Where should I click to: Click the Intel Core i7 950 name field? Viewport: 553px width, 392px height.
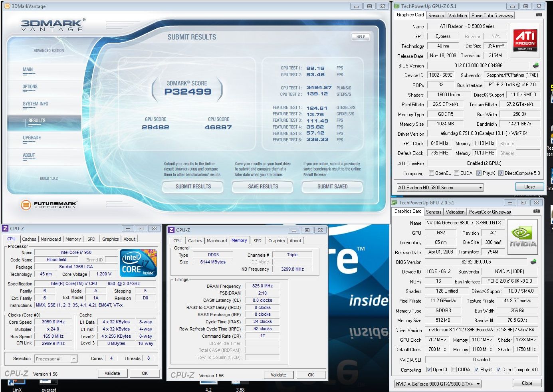point(76,252)
